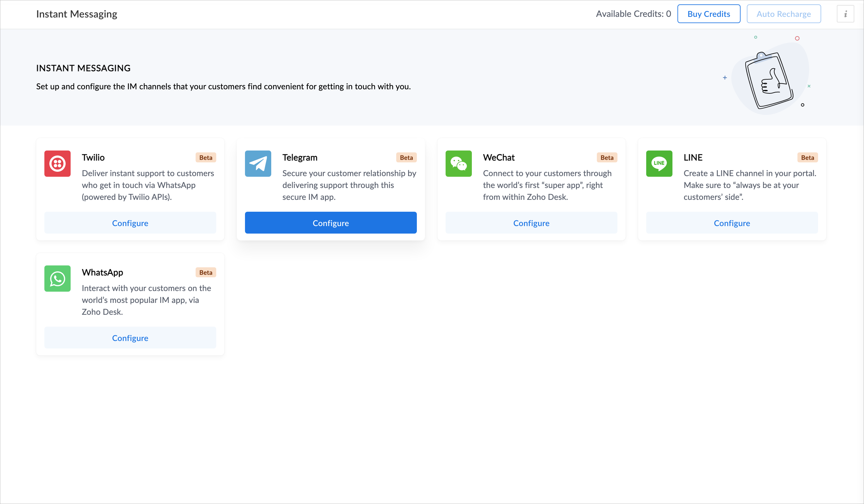Configure the Telegram channel
Screen dimensions: 864x504
pyautogui.click(x=331, y=223)
